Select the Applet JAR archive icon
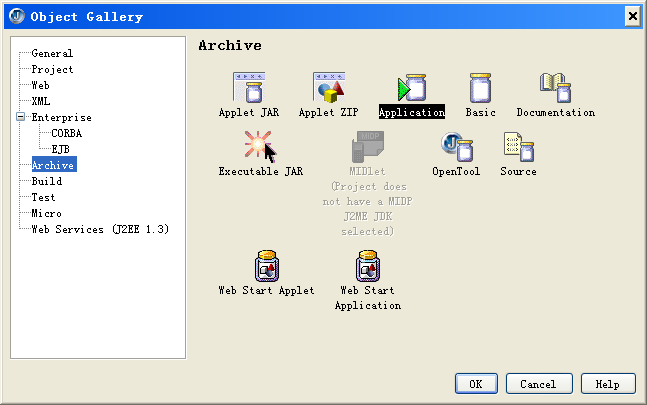 click(x=249, y=87)
